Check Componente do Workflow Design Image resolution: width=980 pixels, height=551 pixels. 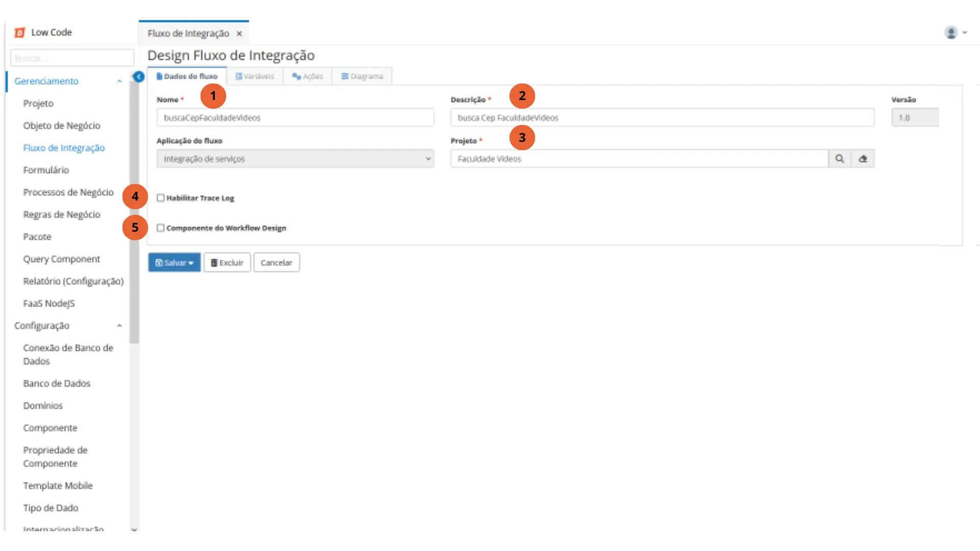point(160,228)
